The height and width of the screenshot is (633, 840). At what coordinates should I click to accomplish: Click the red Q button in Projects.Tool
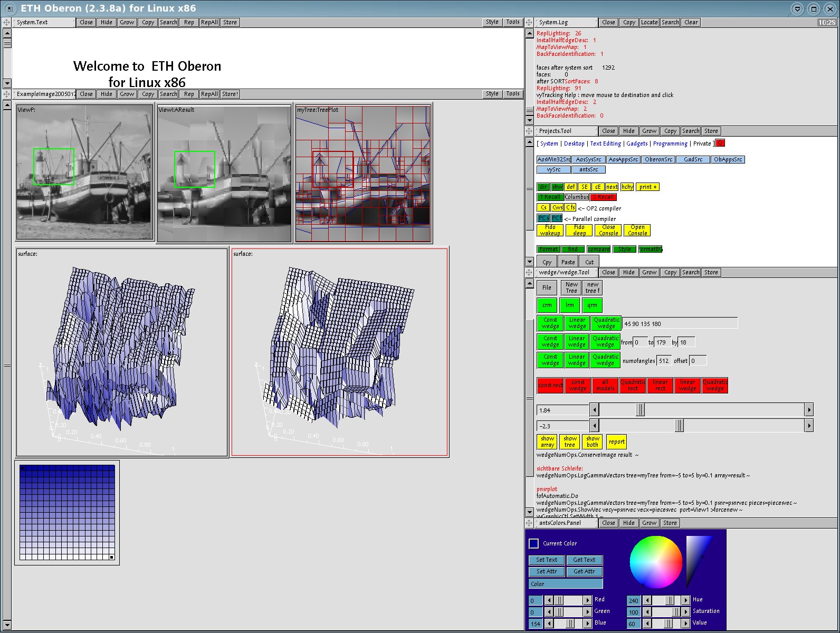(x=720, y=143)
